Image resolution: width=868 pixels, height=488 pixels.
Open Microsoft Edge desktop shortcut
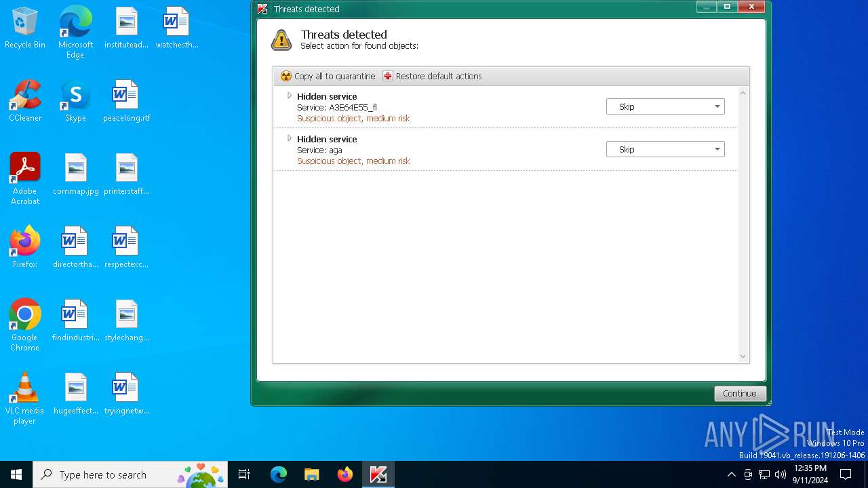point(75,33)
